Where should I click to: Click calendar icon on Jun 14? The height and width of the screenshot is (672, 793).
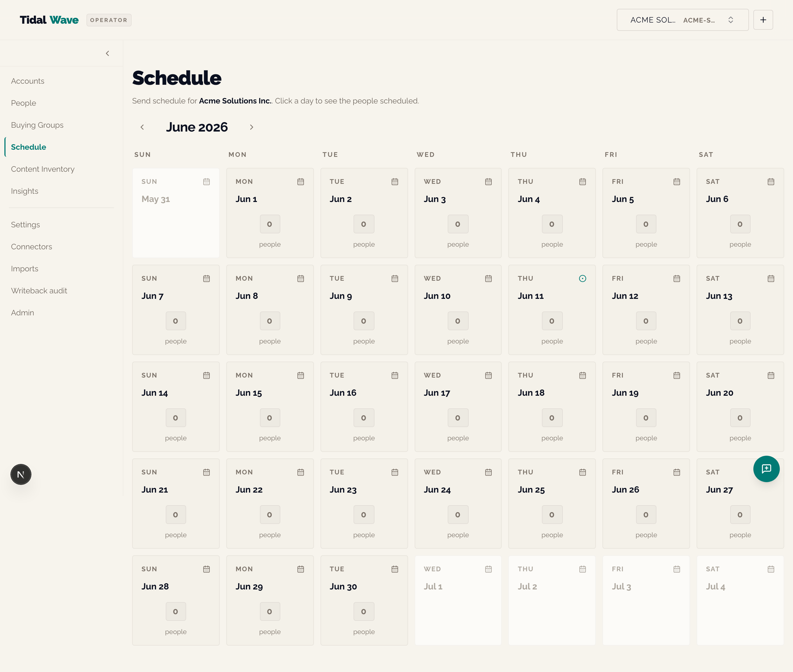click(207, 375)
